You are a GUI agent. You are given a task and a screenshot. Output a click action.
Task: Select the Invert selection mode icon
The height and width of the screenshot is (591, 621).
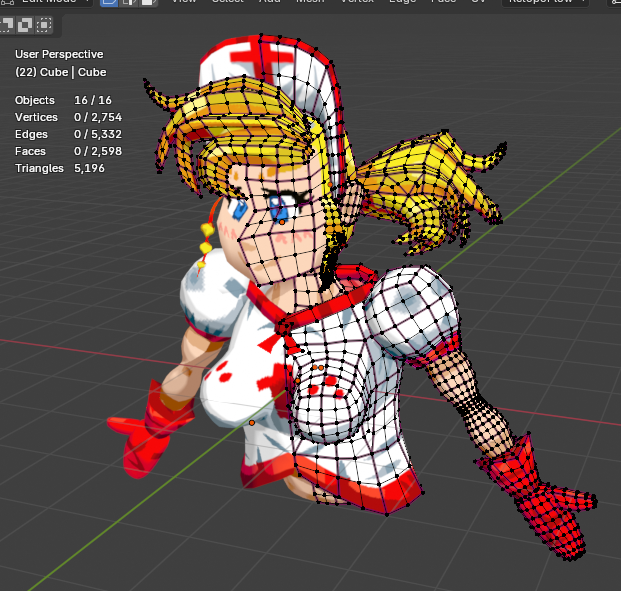pos(25,25)
